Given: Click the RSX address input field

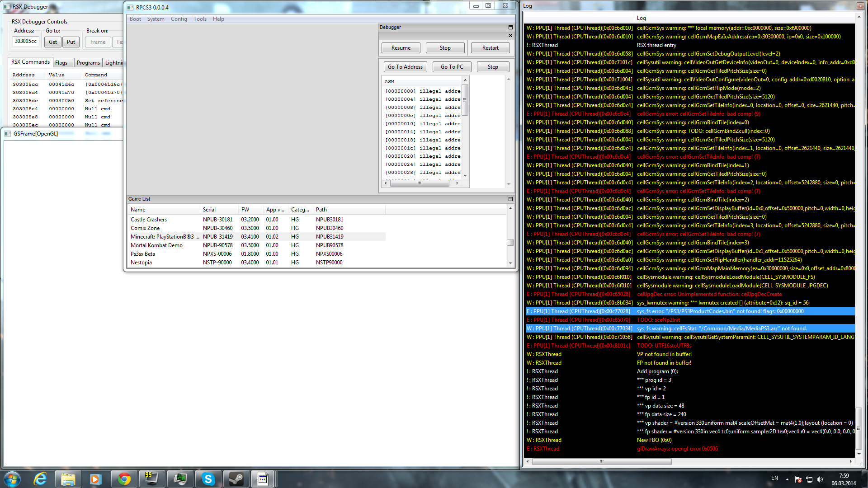Looking at the screenshot, I should (26, 42).
